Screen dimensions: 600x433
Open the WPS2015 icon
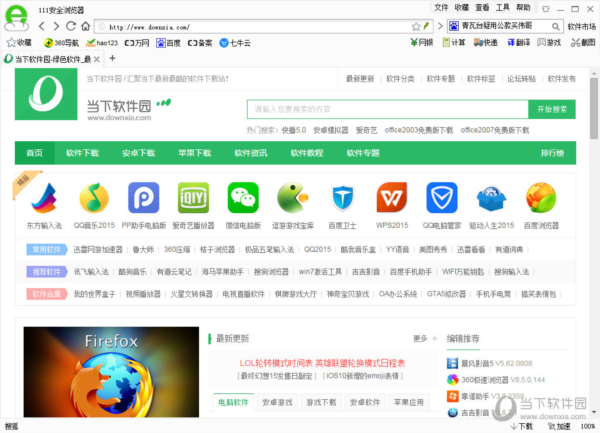(x=392, y=198)
